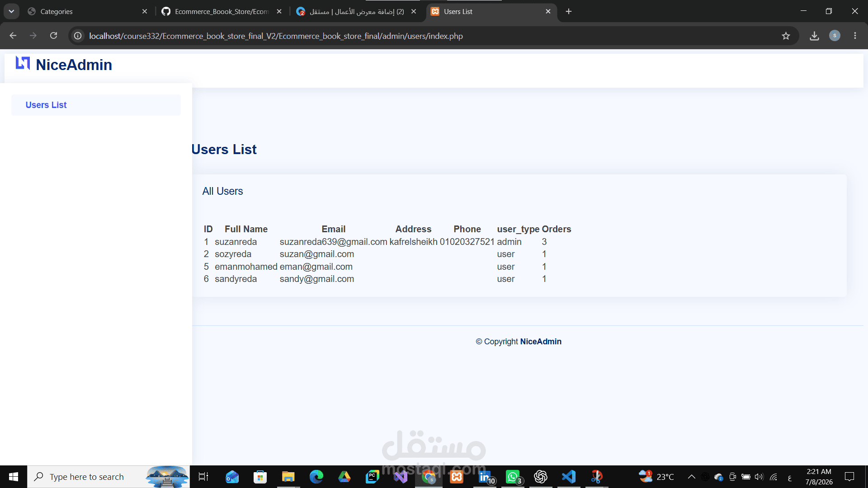868x488 pixels.
Task: Select the phone number 01020327521
Action: click(467, 242)
